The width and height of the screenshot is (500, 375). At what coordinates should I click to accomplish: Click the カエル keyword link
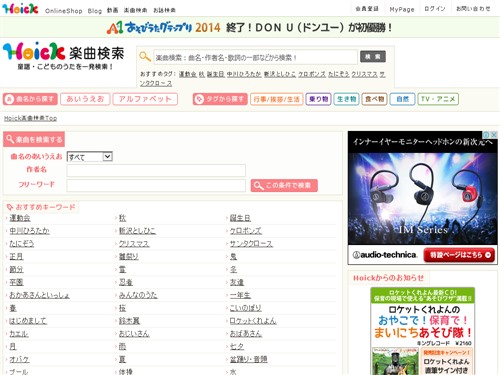pyautogui.click(x=19, y=333)
